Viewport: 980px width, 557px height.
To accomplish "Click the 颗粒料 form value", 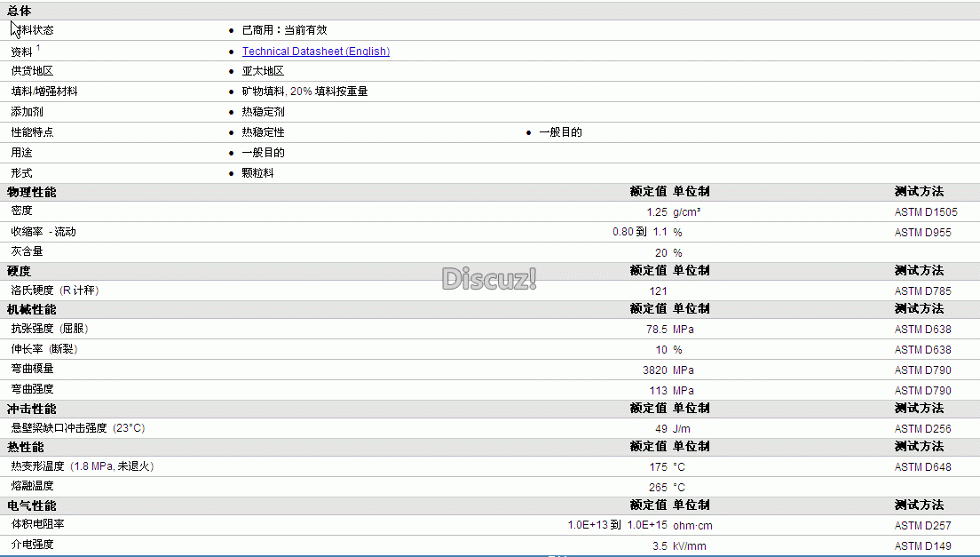I will pyautogui.click(x=258, y=173).
